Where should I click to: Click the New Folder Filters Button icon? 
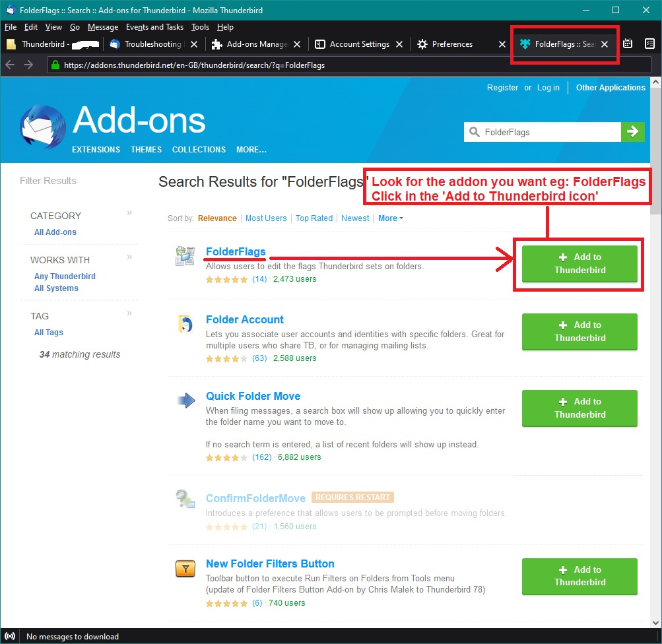pyautogui.click(x=185, y=569)
